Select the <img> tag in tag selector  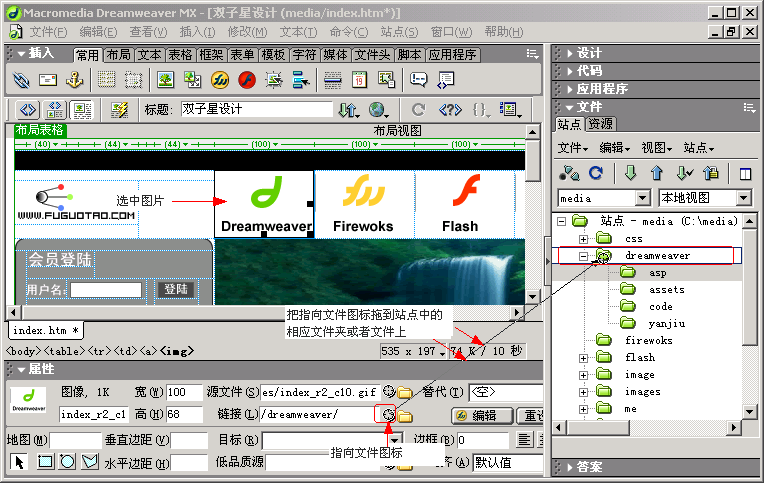(177, 351)
